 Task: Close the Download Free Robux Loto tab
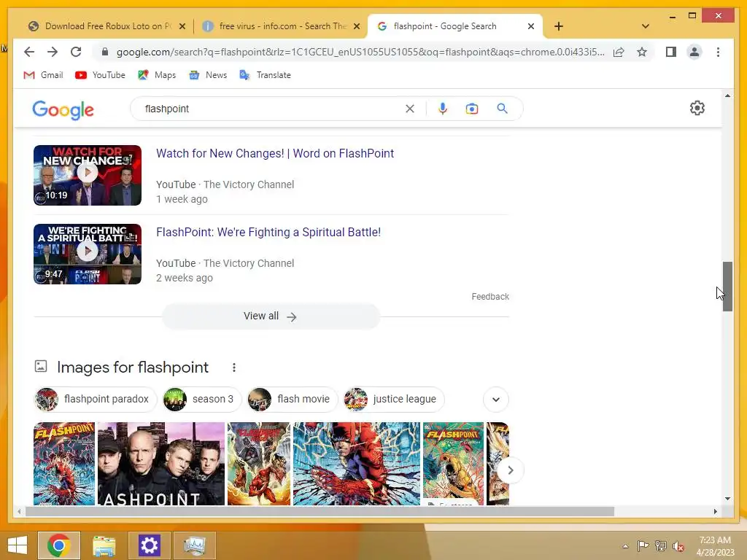click(182, 26)
